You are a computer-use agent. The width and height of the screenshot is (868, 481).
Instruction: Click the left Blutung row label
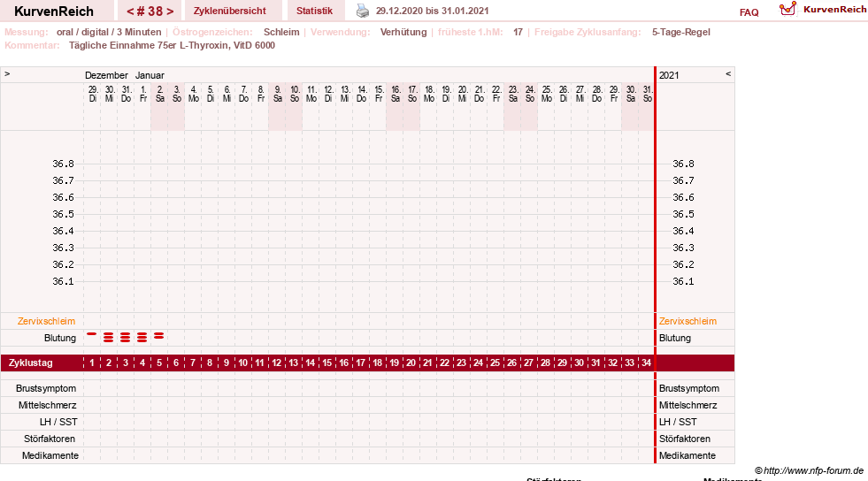tap(60, 338)
